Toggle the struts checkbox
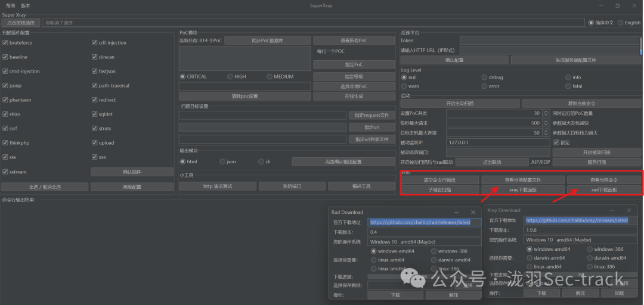Screen dimensions: 644x305 (x=95, y=129)
